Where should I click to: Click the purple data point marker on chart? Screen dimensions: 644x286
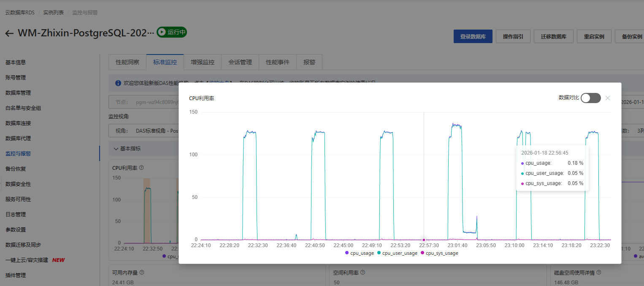424,240
